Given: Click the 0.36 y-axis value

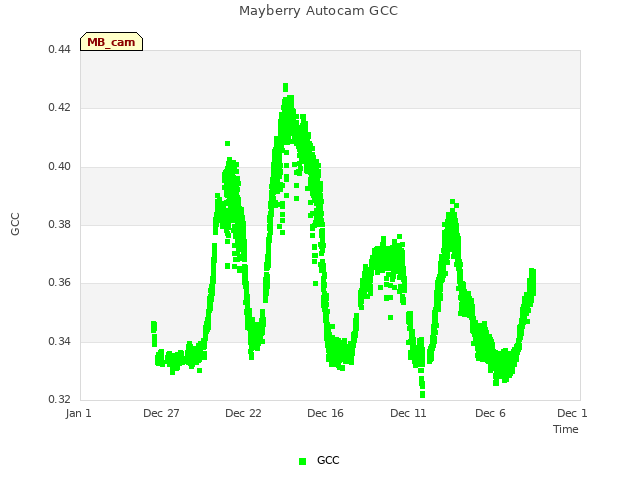Looking at the screenshot, I should 60,282.
